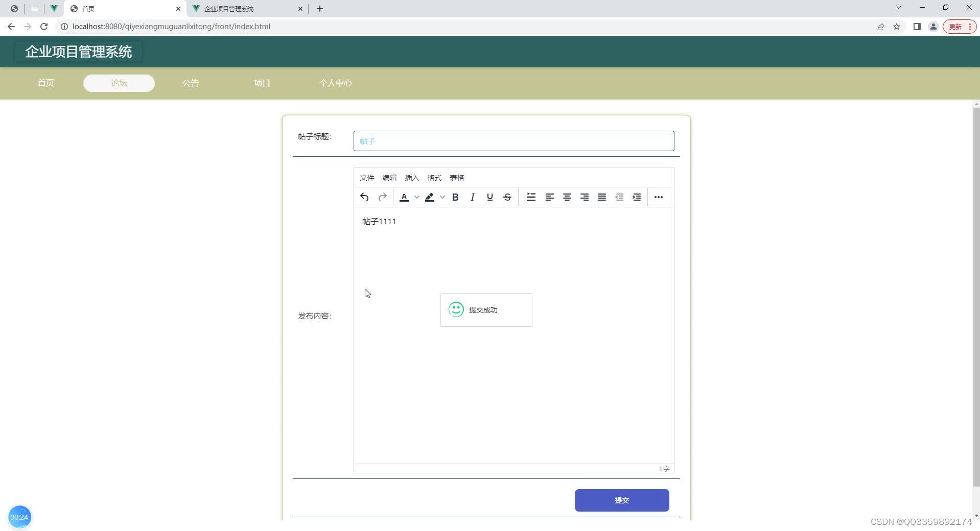Bookmark this page with star icon
Image resolution: width=980 pixels, height=531 pixels.
point(897,27)
